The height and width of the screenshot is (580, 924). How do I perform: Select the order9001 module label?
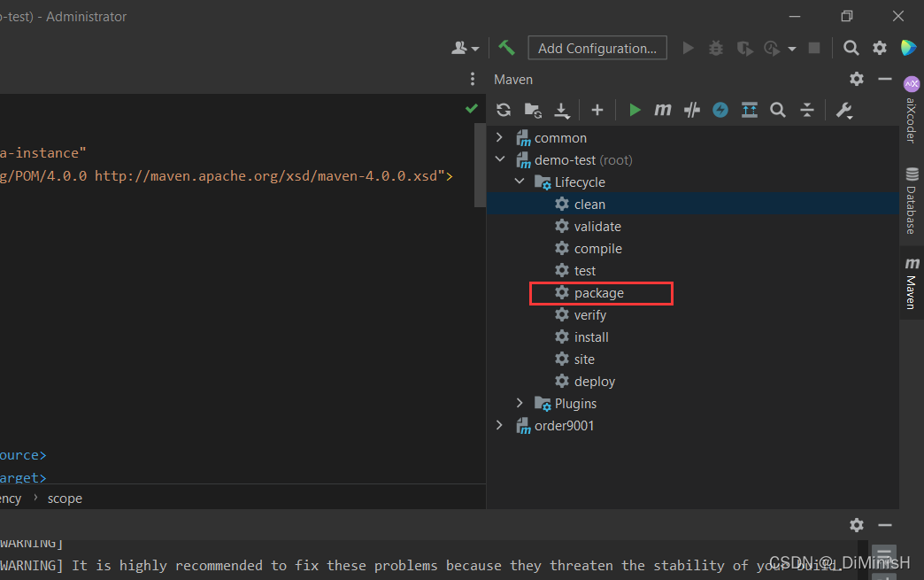tap(564, 426)
